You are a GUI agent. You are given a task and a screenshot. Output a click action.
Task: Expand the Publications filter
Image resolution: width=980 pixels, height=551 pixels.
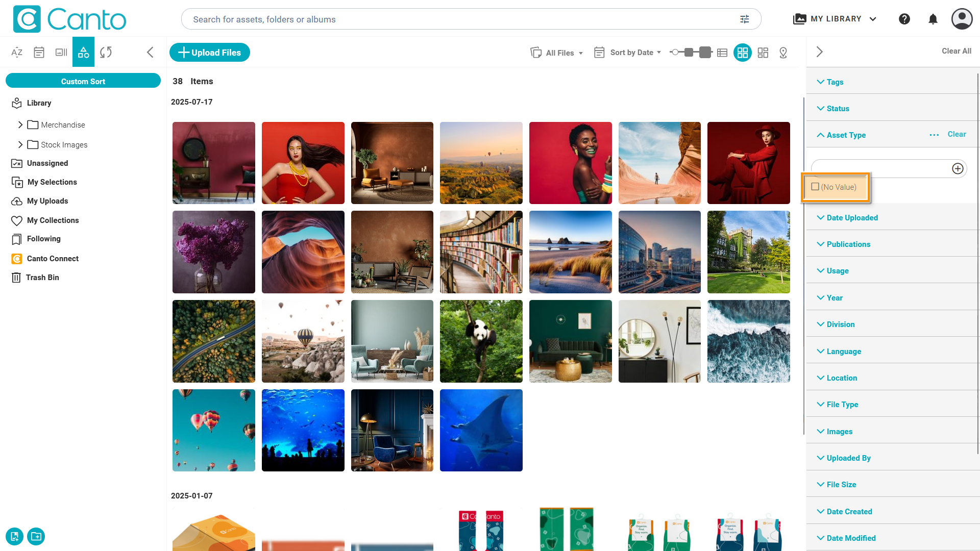click(x=843, y=244)
